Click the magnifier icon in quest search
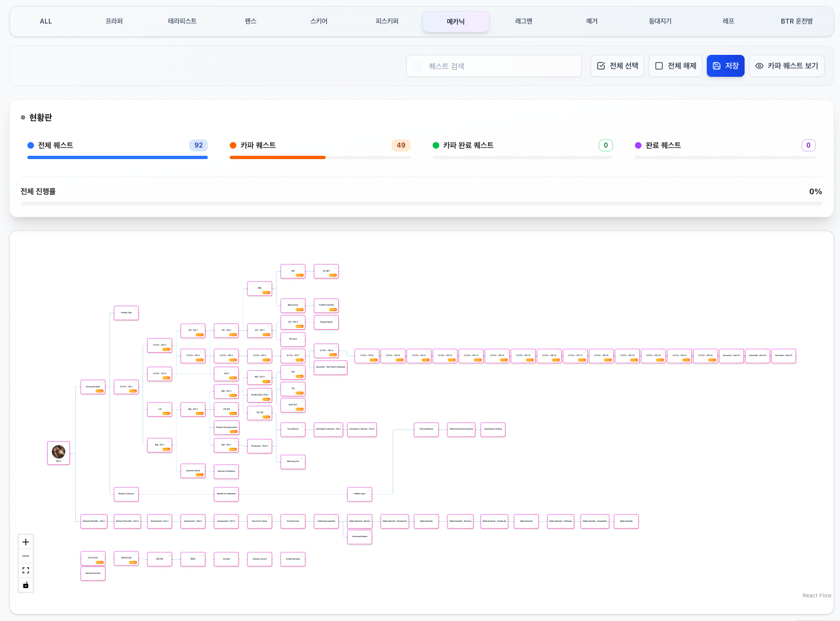This screenshot has height=621, width=840. pos(417,66)
